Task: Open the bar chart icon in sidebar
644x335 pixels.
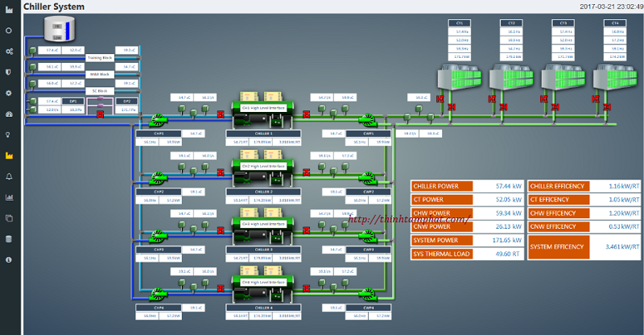Action: point(9,197)
